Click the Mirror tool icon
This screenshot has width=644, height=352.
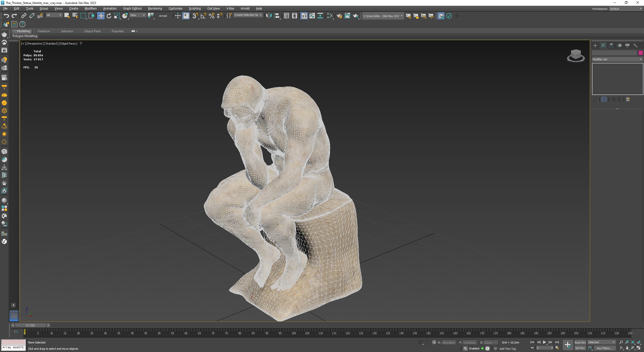[x=269, y=16]
